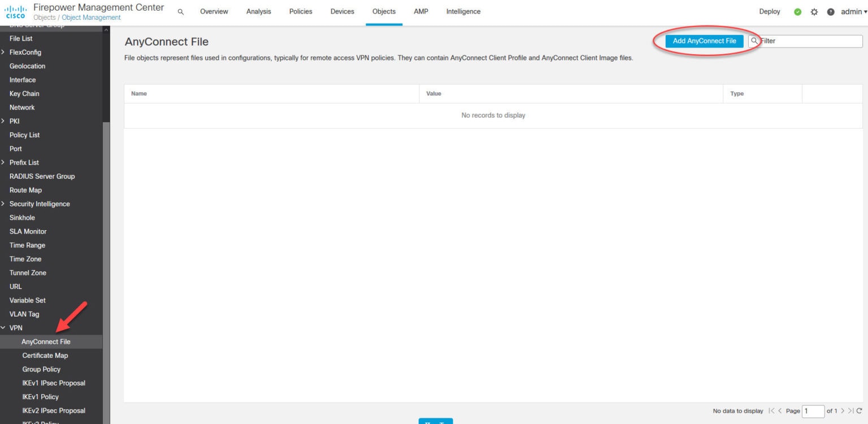The image size is (868, 424).
Task: Click the Page number input box
Action: click(813, 411)
